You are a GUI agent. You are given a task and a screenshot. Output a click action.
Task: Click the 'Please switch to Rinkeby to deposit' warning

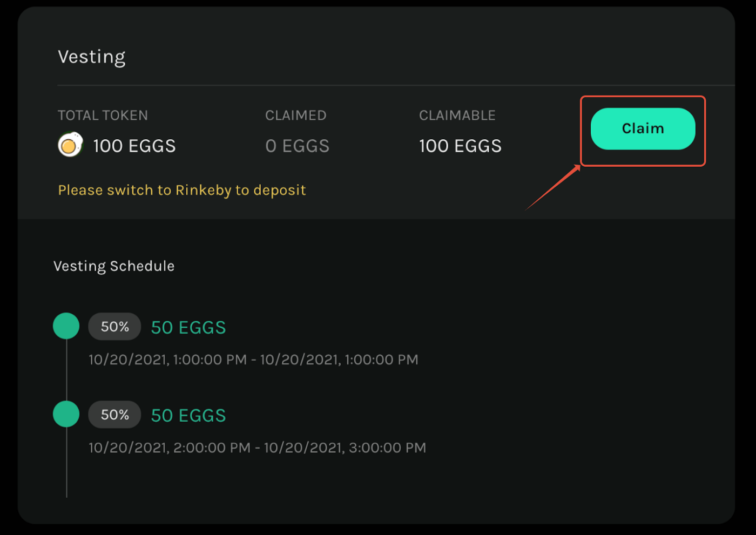(x=182, y=190)
